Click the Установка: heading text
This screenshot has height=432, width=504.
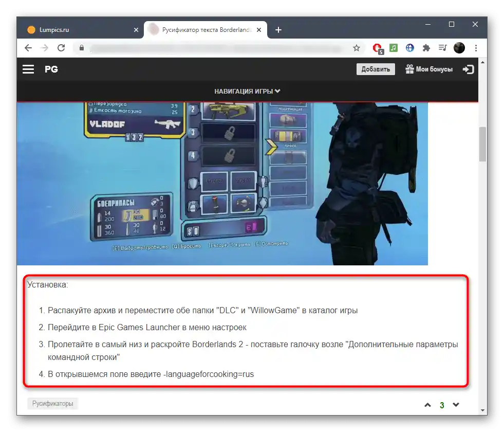(x=48, y=285)
